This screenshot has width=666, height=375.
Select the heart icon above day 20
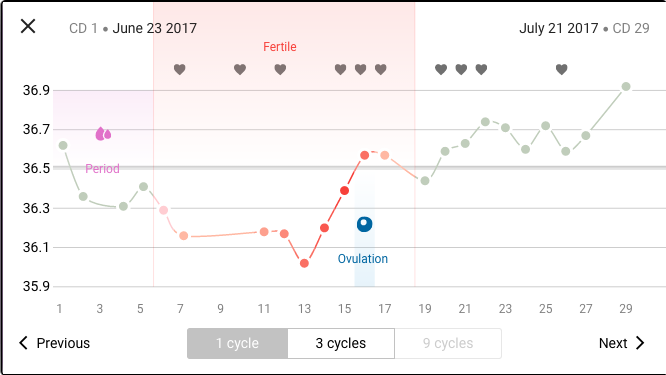click(x=441, y=69)
